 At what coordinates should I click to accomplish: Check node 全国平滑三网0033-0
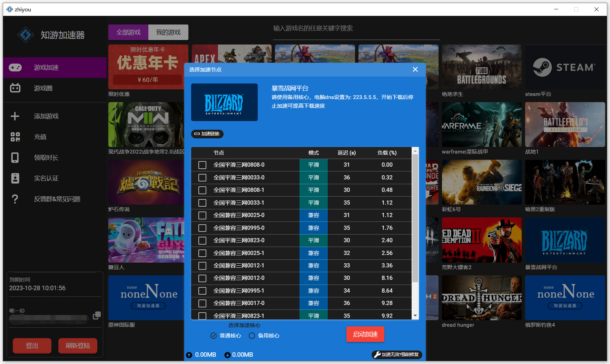pyautogui.click(x=202, y=178)
